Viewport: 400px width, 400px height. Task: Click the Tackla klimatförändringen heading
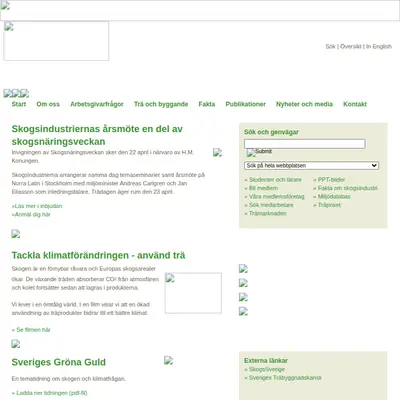coord(98,255)
